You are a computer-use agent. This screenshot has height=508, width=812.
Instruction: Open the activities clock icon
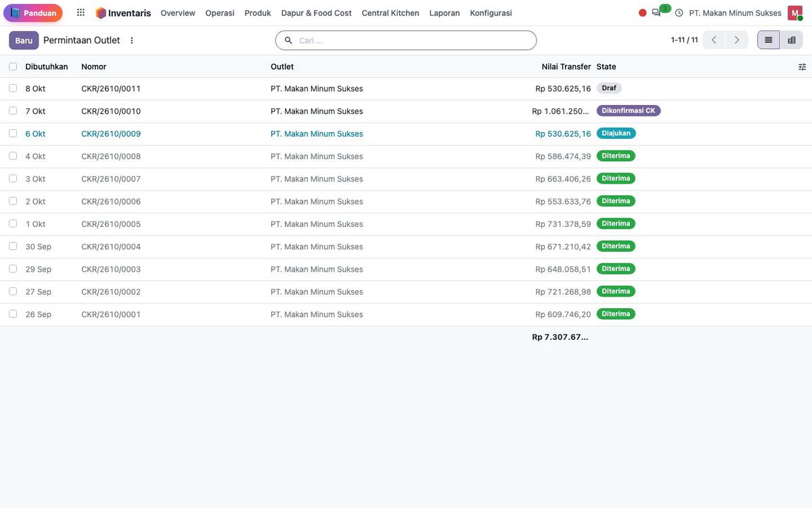tap(679, 13)
